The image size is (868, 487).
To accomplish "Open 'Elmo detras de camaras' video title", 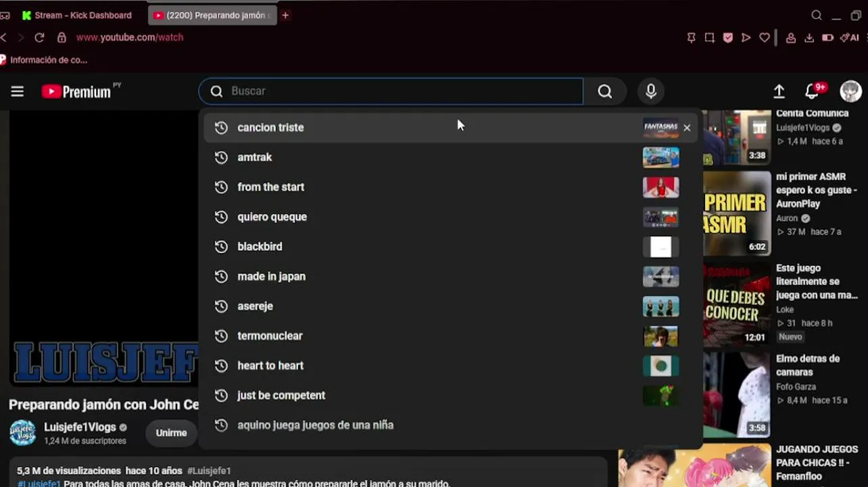I will point(808,365).
